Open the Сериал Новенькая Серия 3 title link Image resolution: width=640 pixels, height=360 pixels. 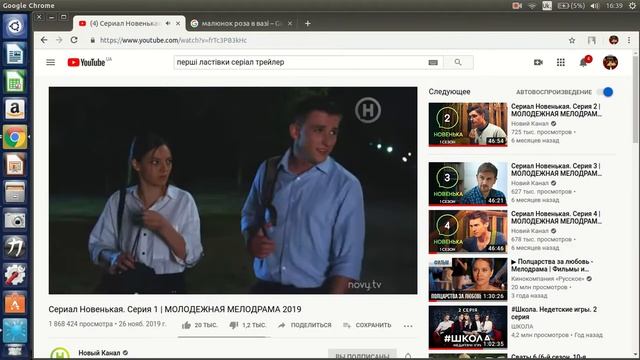coord(556,169)
